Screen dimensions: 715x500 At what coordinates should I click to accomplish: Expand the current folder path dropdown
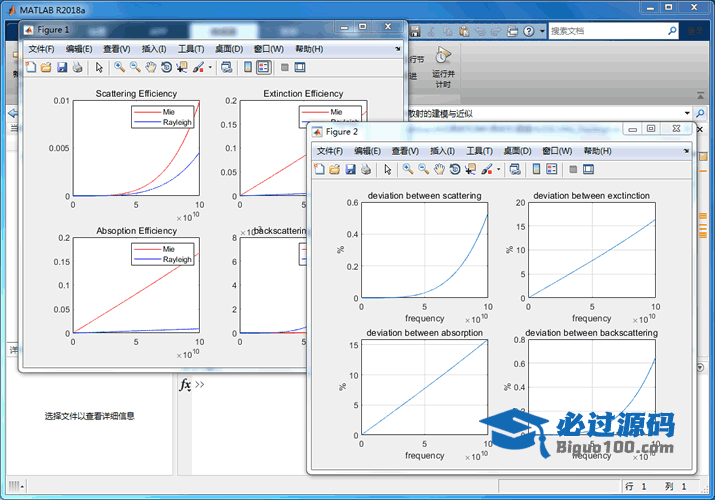689,113
